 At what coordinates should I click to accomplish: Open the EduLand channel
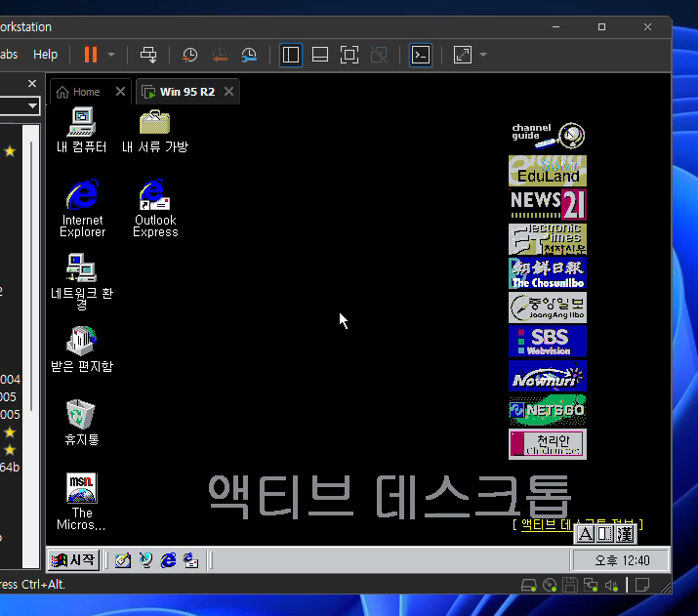coord(548,171)
